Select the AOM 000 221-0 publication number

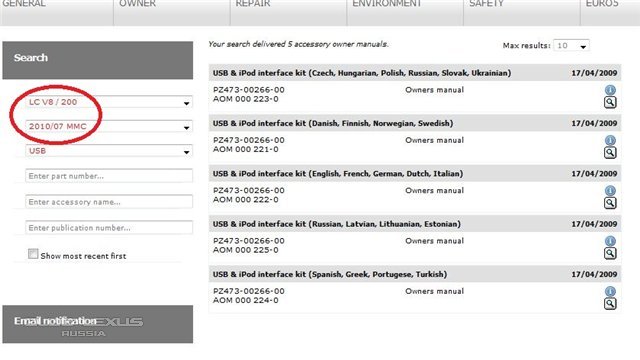[x=246, y=149]
